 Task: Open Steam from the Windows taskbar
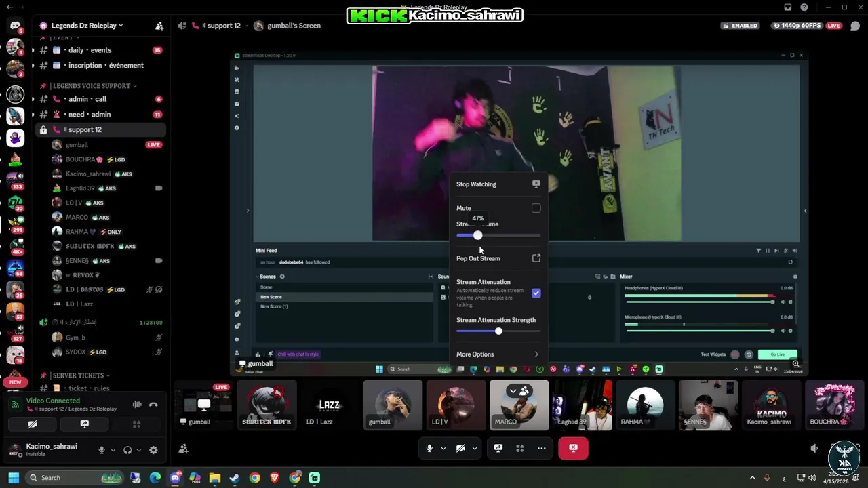pos(235,478)
